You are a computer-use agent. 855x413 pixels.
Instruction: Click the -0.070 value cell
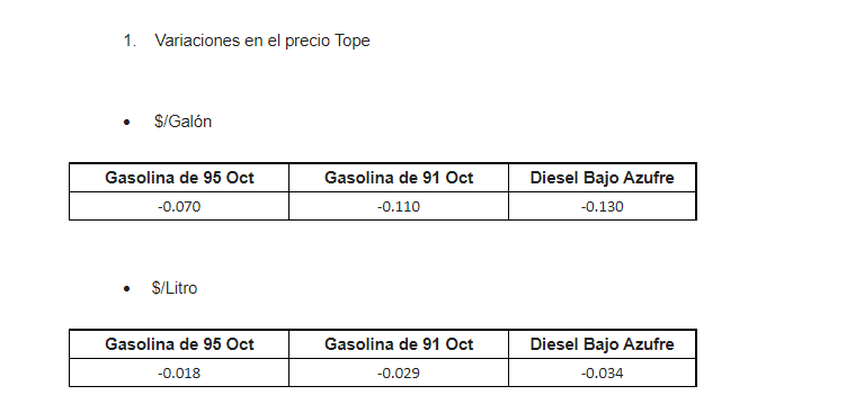pos(179,207)
